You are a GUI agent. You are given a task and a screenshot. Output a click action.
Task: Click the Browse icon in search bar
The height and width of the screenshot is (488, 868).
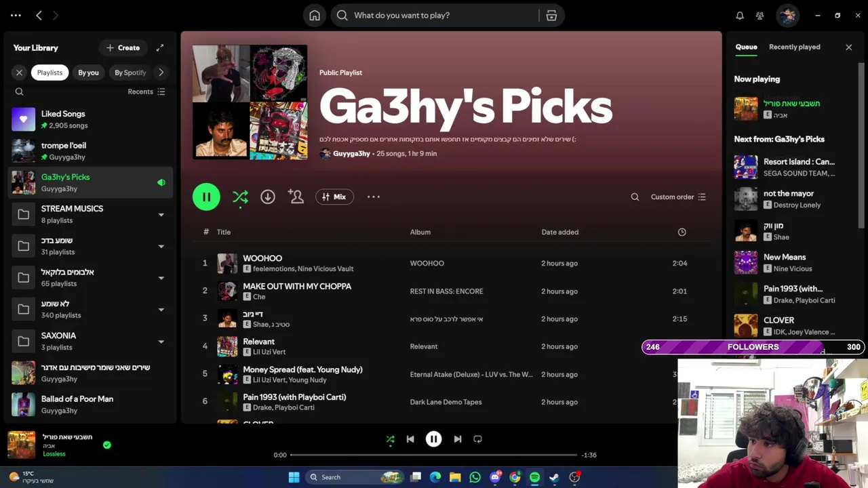pos(551,16)
